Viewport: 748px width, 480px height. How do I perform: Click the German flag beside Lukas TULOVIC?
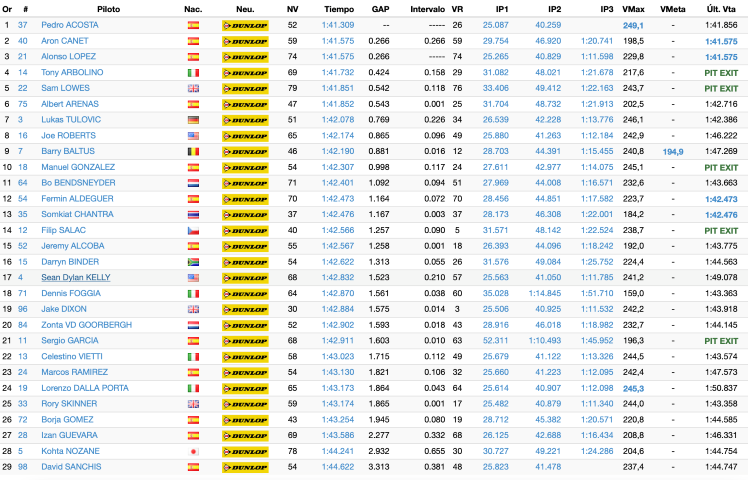[193, 120]
